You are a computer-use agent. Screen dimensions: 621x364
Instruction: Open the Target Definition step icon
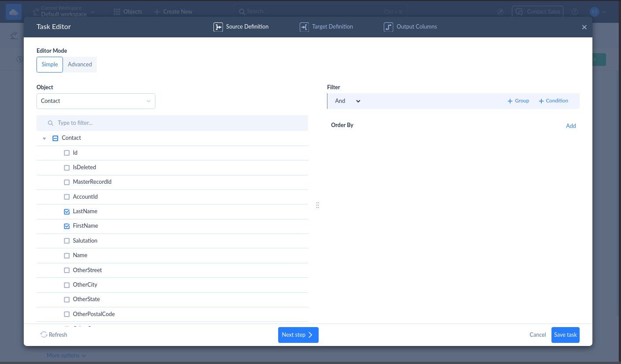pyautogui.click(x=304, y=26)
